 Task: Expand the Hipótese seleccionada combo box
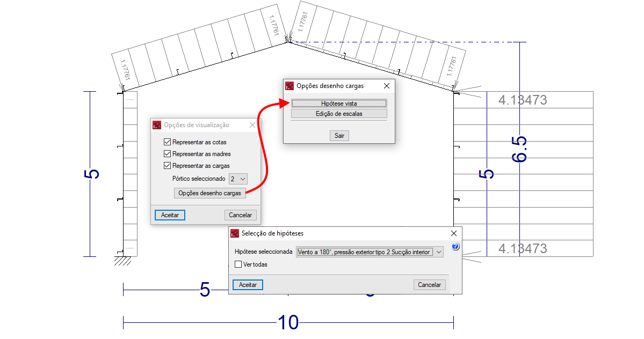[x=439, y=252]
